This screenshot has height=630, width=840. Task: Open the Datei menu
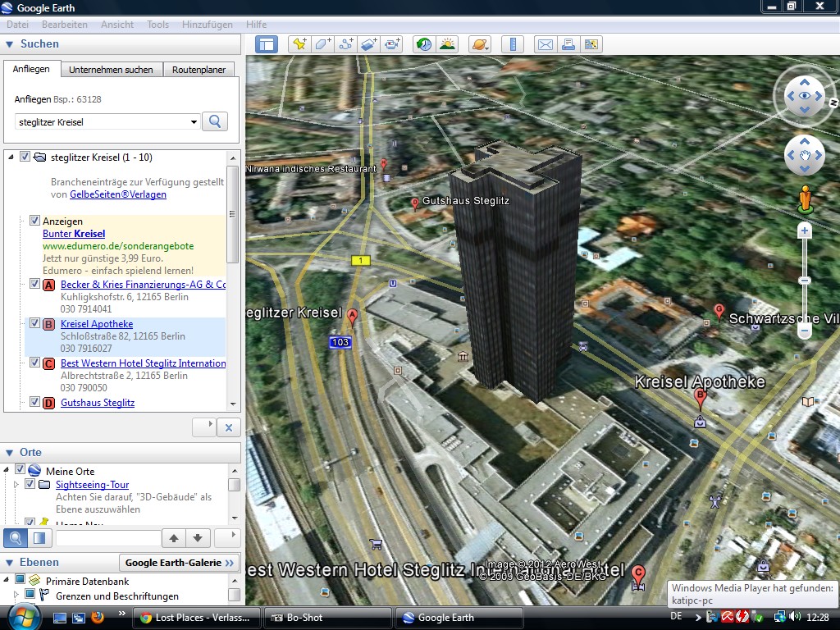pyautogui.click(x=18, y=25)
